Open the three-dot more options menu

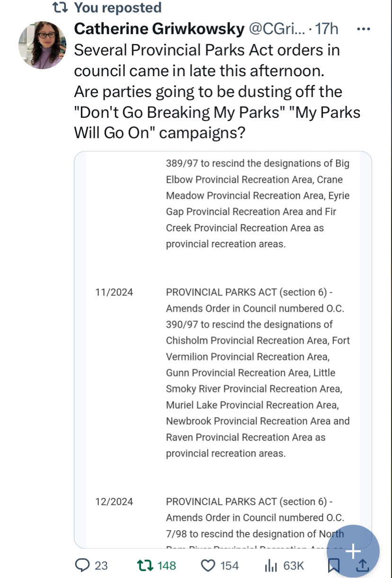(x=363, y=29)
